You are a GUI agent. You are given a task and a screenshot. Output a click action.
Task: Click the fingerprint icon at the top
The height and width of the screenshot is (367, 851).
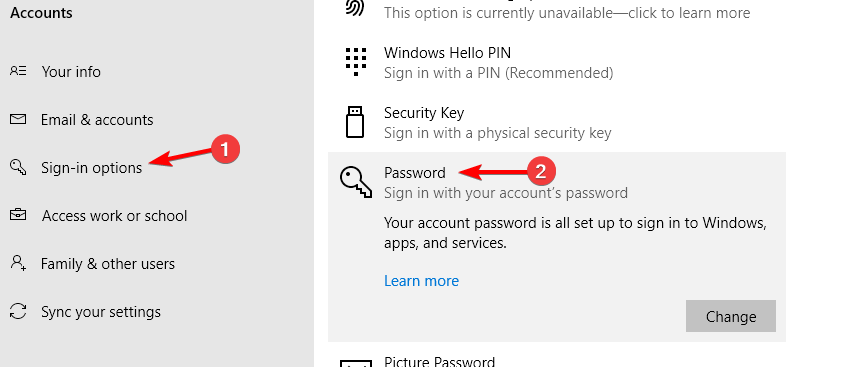[x=355, y=7]
